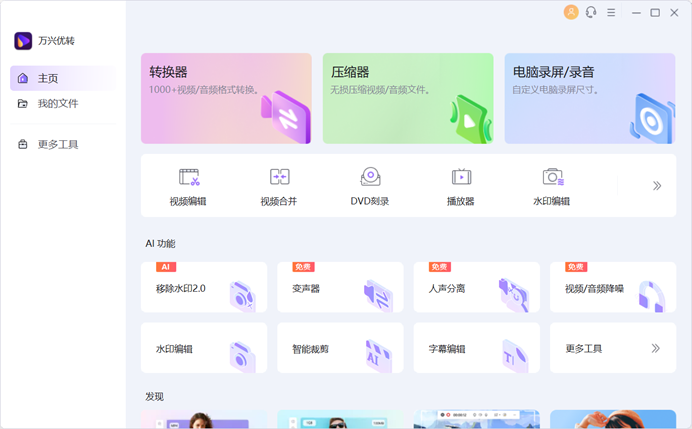The image size is (692, 429).
Task: Open the 水印编辑 card in AI 功能
Action: [x=204, y=348]
